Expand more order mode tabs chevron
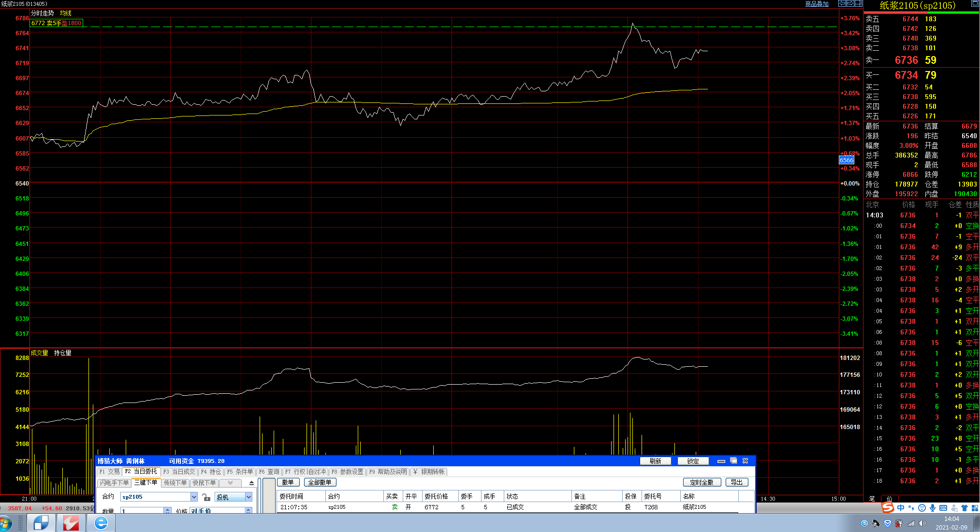Image resolution: width=980 pixels, height=532 pixels. click(231, 483)
